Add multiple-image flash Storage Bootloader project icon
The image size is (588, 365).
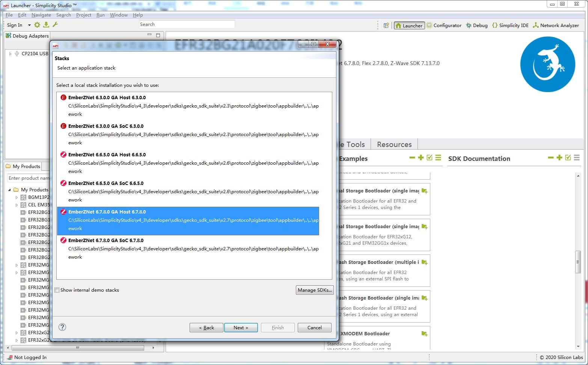coord(424,262)
